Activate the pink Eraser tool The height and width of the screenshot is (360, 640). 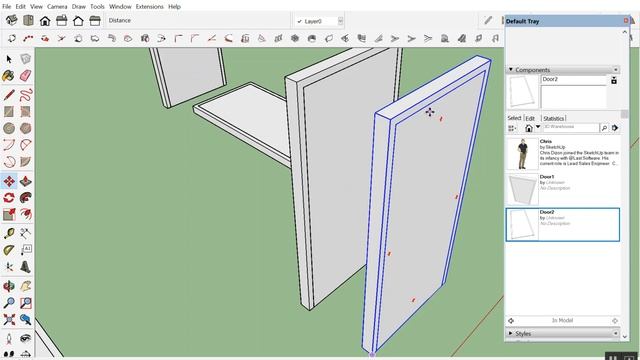26,76
